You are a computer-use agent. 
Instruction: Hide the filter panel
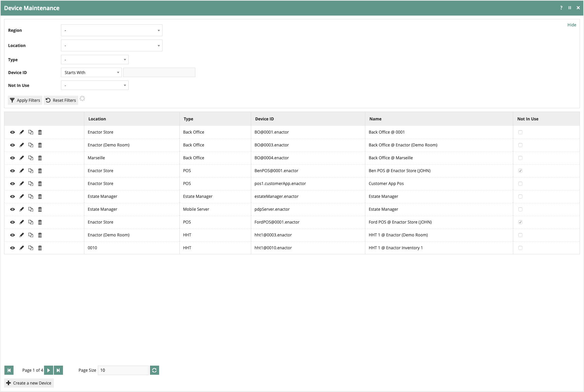[572, 25]
